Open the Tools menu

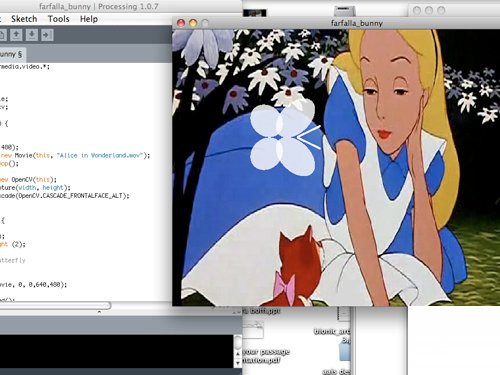click(59, 19)
